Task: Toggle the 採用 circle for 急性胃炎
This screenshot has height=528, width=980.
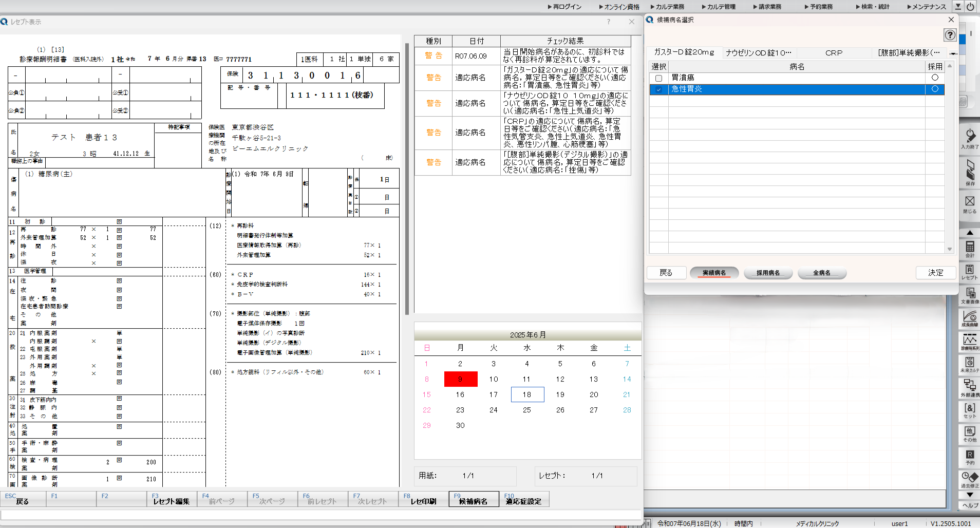Action: (934, 89)
